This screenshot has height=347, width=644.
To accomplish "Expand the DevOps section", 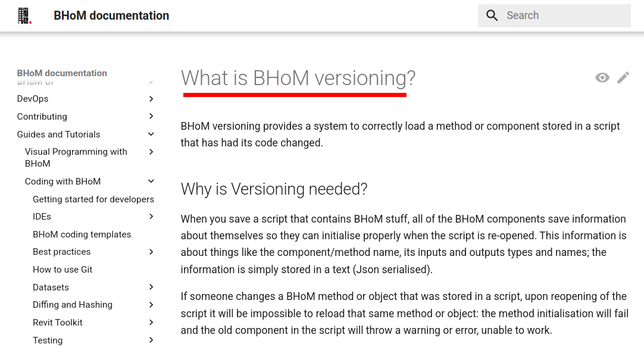I will 151,99.
